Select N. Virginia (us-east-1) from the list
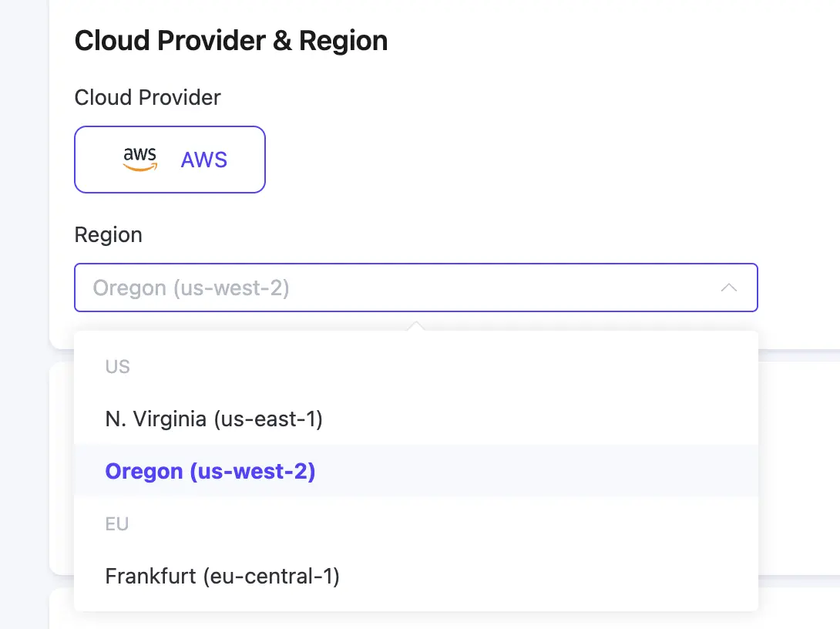This screenshot has width=840, height=629. (213, 419)
